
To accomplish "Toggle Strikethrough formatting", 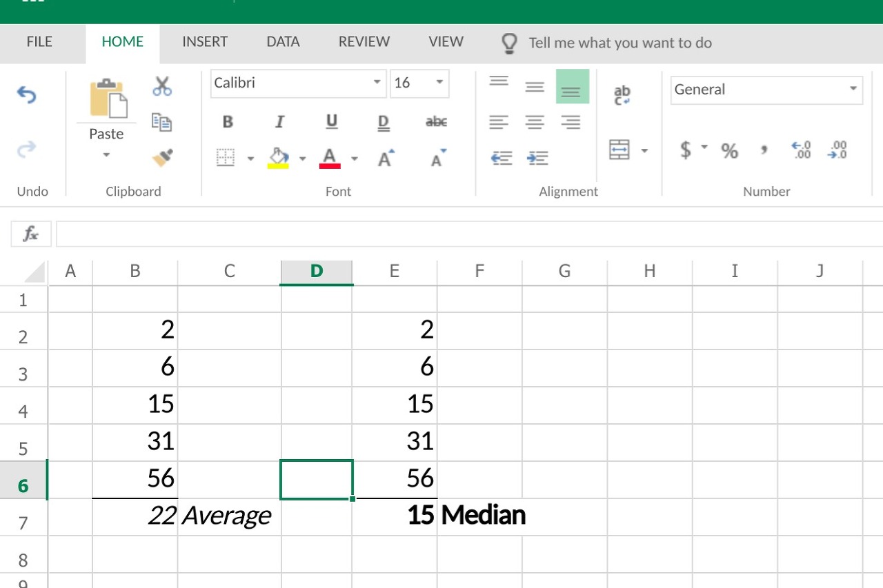I will click(436, 122).
